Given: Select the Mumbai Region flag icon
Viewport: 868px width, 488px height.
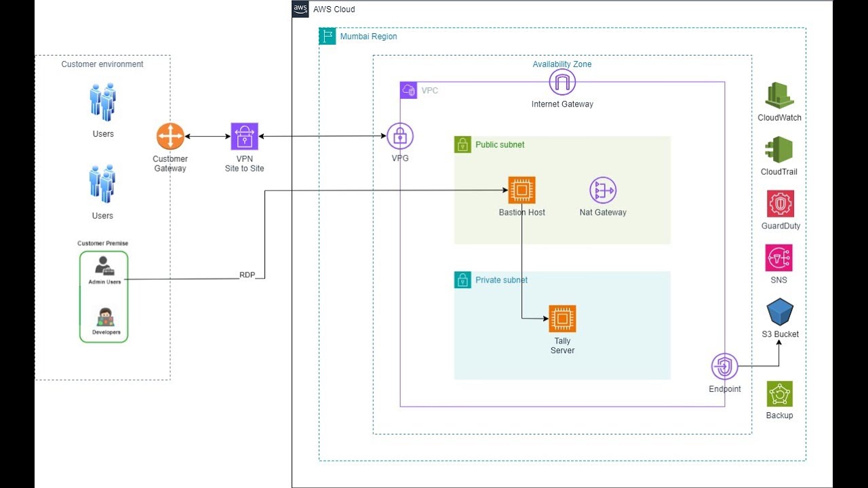Looking at the screenshot, I should 328,37.
